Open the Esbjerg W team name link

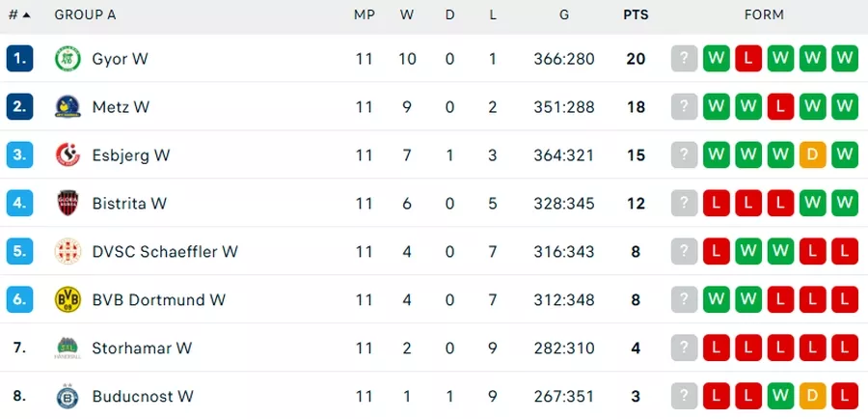130,155
